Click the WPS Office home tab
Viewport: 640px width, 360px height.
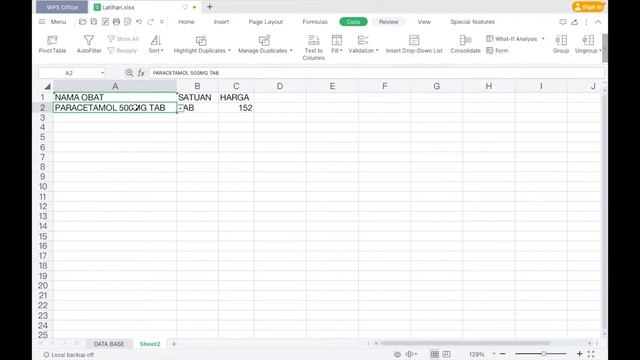coord(62,7)
